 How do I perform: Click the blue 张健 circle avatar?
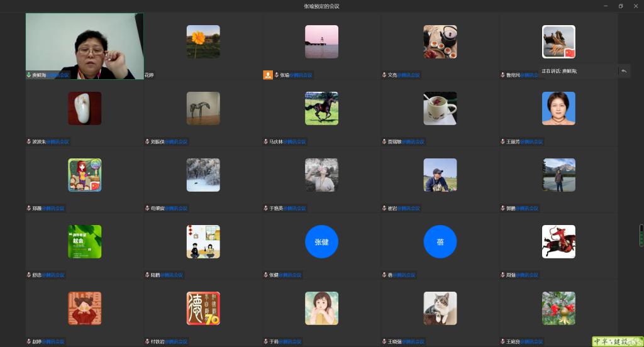[321, 241]
